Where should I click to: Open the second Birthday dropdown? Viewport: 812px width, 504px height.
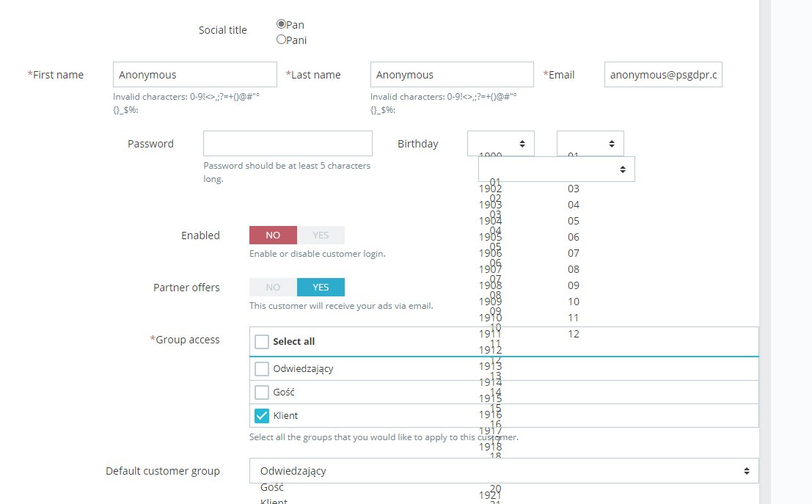[590, 144]
